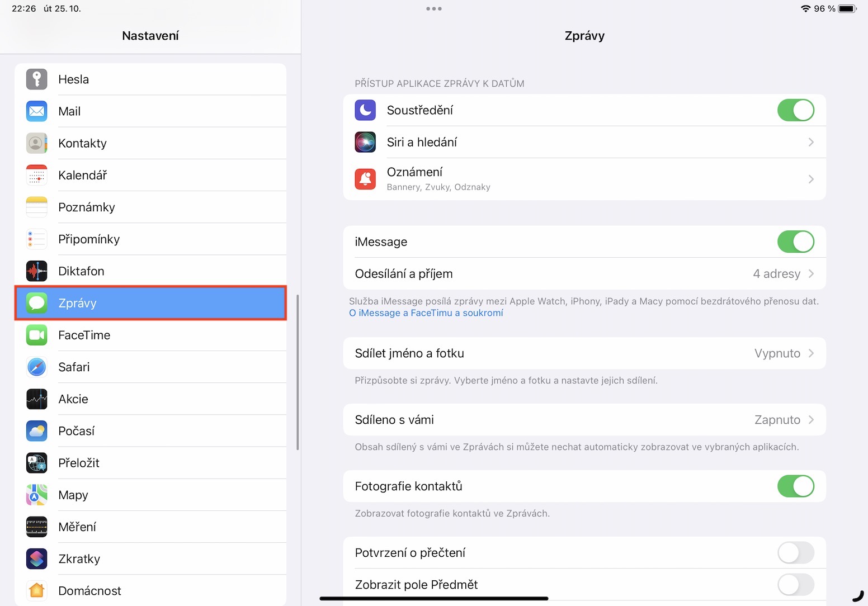Expand Siri a hledání chevron
This screenshot has width=868, height=606.
[811, 142]
